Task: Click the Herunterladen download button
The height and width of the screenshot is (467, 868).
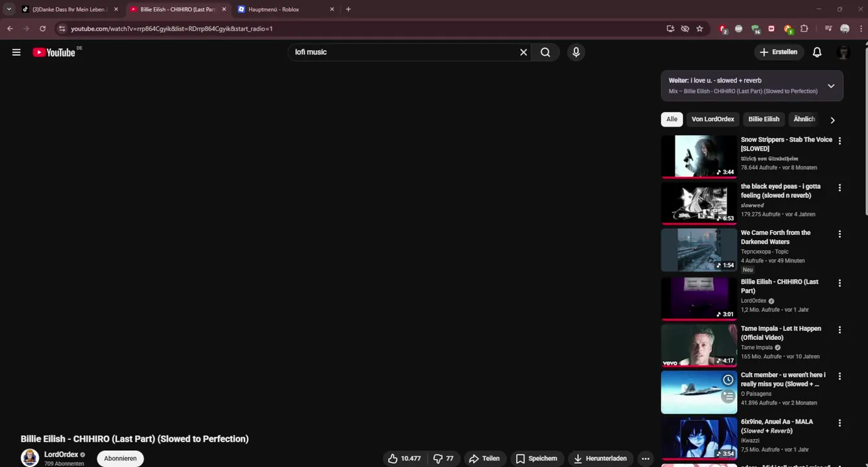Action: pyautogui.click(x=600, y=459)
